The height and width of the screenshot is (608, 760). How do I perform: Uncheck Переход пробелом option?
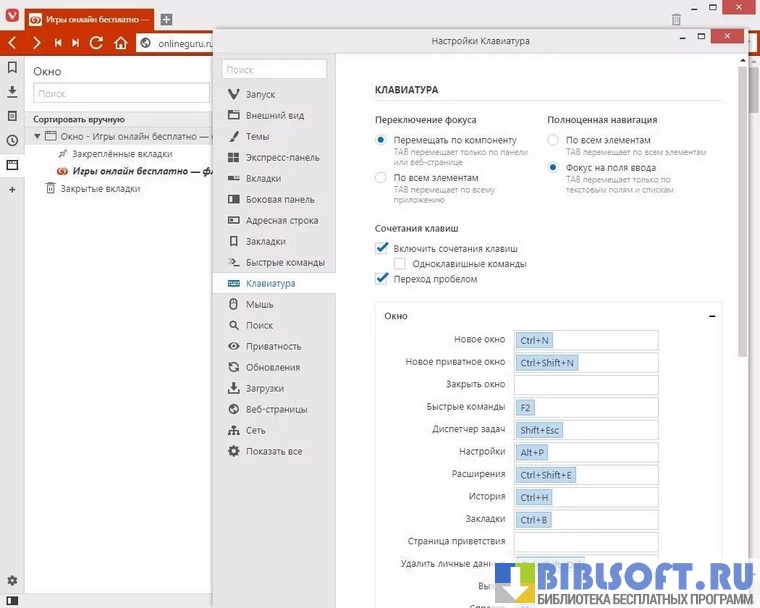[x=381, y=279]
